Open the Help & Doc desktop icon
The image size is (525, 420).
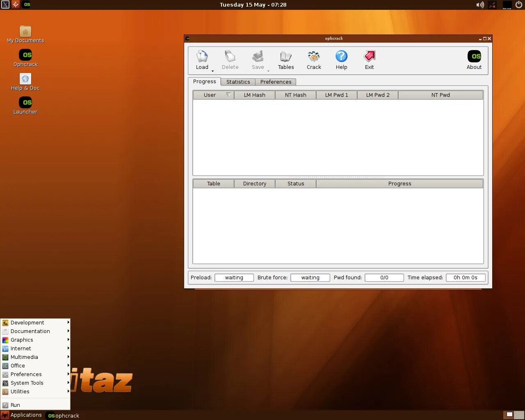[25, 82]
